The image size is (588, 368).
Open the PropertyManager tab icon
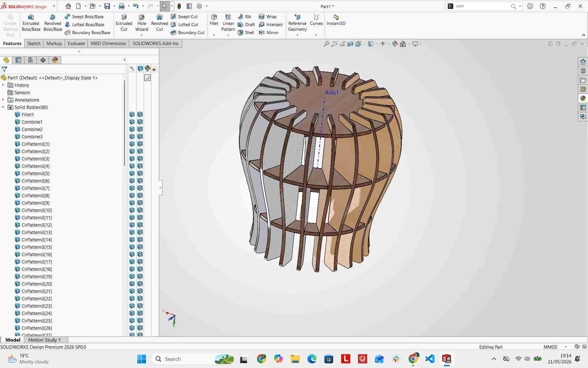point(18,60)
